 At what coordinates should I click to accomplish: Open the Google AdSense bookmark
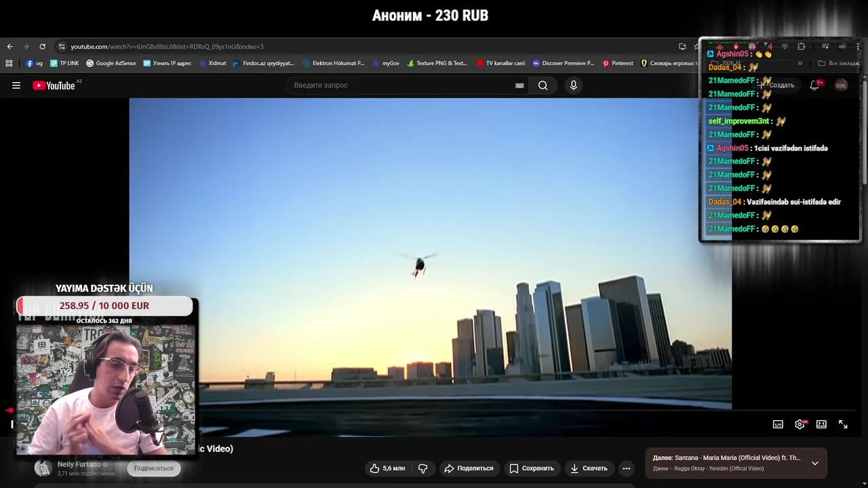[111, 63]
